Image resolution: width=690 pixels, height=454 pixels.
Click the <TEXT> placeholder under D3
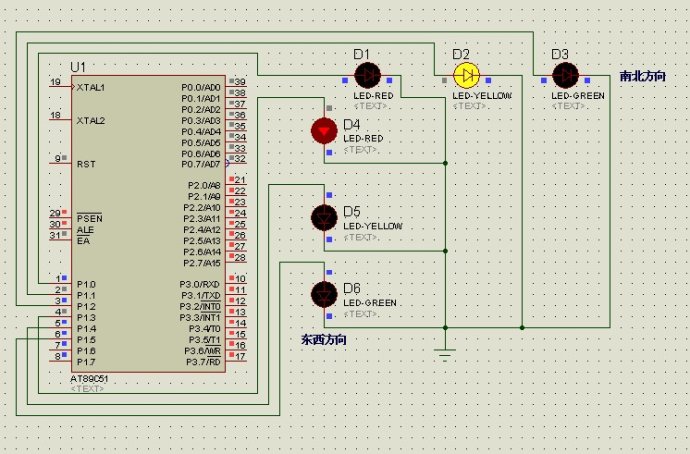pos(568,106)
